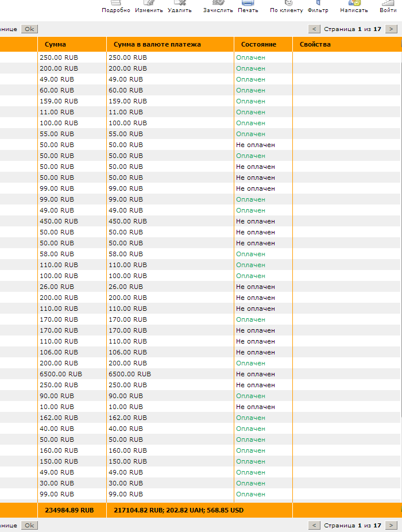Click the Зачислить toolbar icon

218,3
